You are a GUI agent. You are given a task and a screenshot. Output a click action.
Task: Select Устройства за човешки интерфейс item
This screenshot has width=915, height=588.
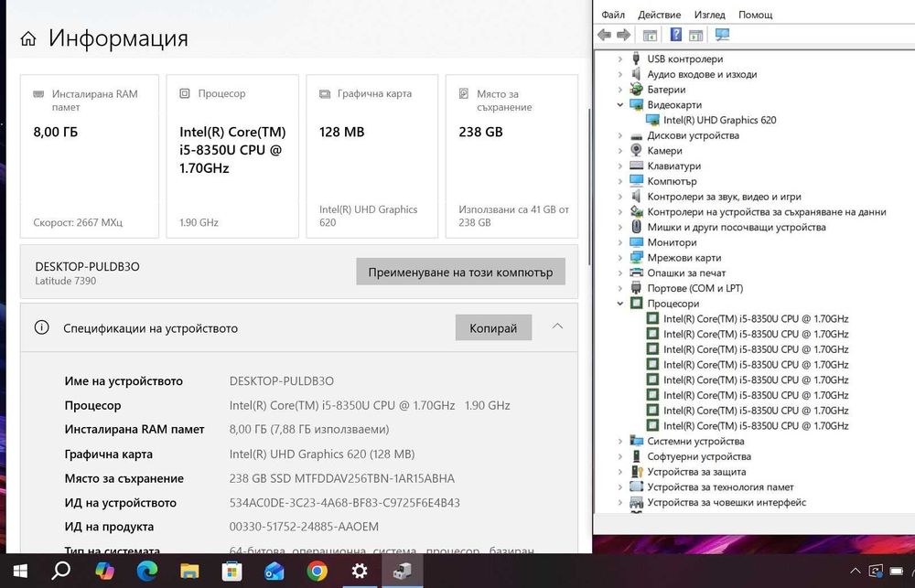pyautogui.click(x=727, y=502)
